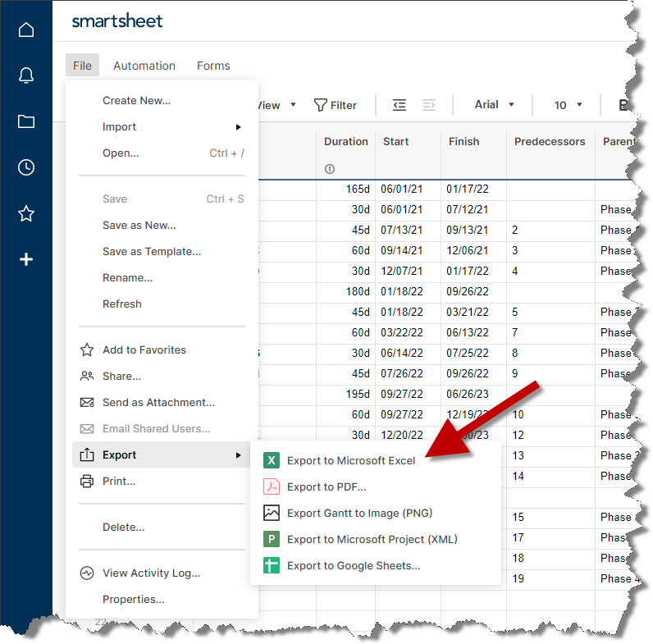Image resolution: width=653 pixels, height=644 pixels.
Task: Click start date 12/20/22 cell
Action: tap(408, 435)
